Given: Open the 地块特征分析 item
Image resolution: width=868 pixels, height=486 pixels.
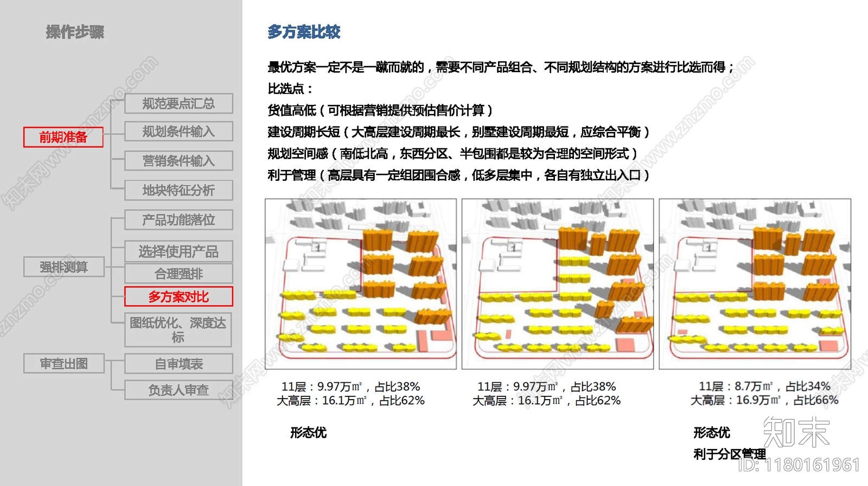Looking at the screenshot, I should pyautogui.click(x=178, y=191).
